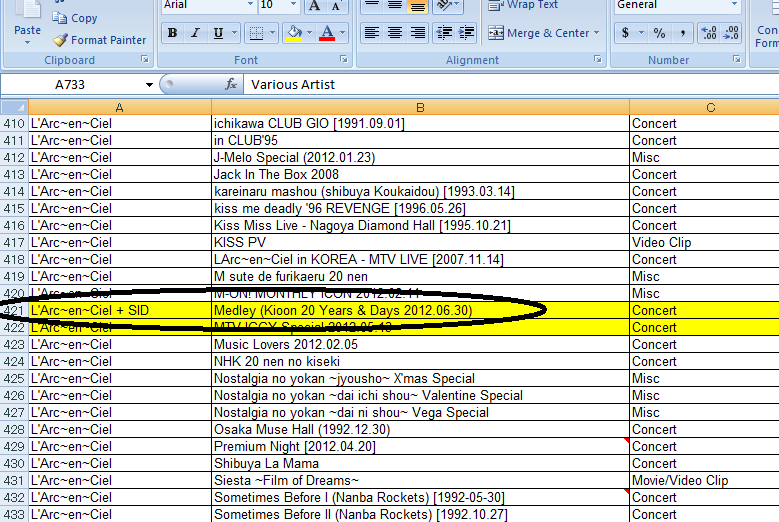The height and width of the screenshot is (522, 779).
Task: Open the Alignment group dialog launcher
Action: (x=598, y=60)
